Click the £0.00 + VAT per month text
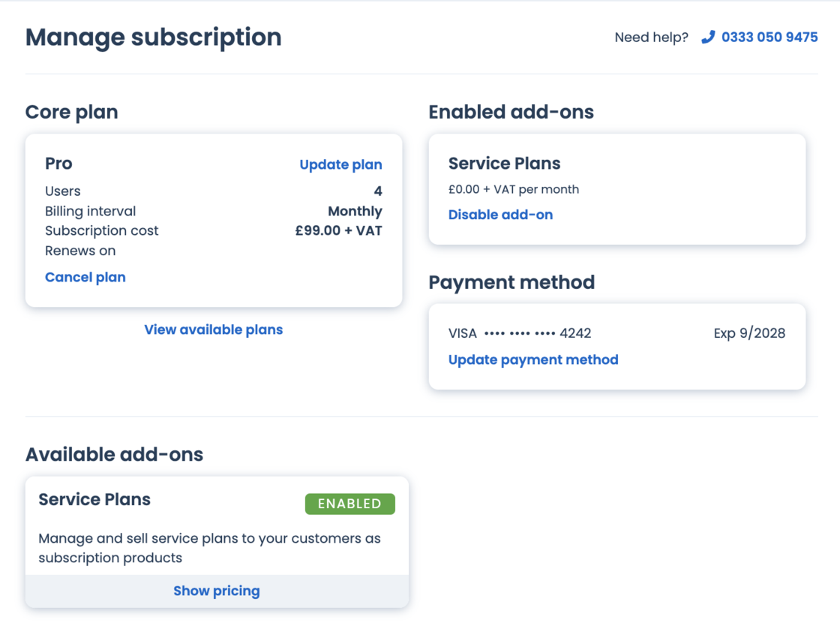 [x=513, y=189]
